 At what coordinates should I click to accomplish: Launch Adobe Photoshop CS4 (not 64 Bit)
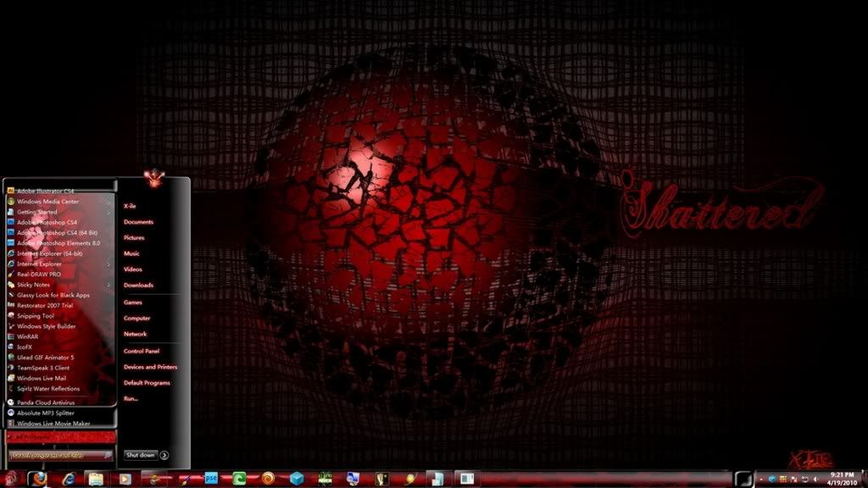coord(47,222)
